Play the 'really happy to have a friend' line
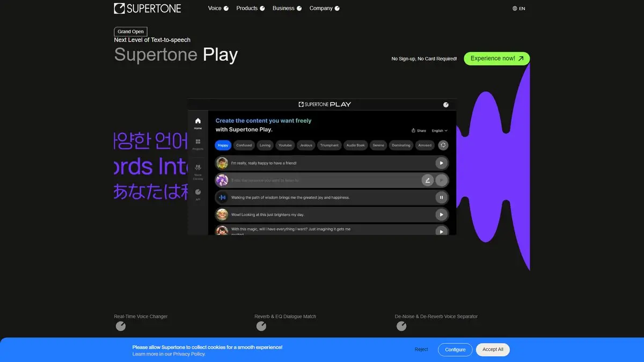The image size is (644, 362). 441,163
